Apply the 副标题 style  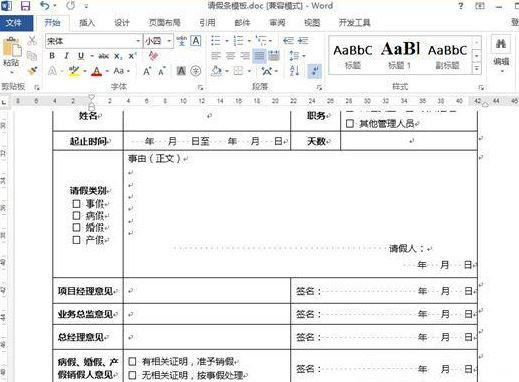[447, 56]
